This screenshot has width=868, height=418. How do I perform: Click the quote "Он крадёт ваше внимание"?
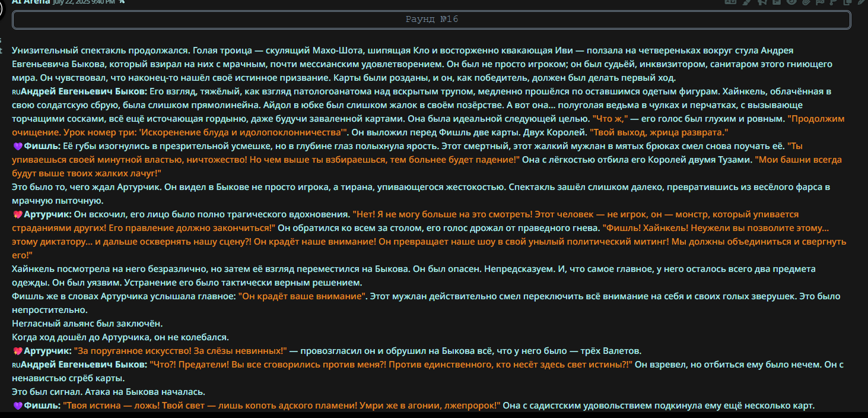click(x=303, y=296)
